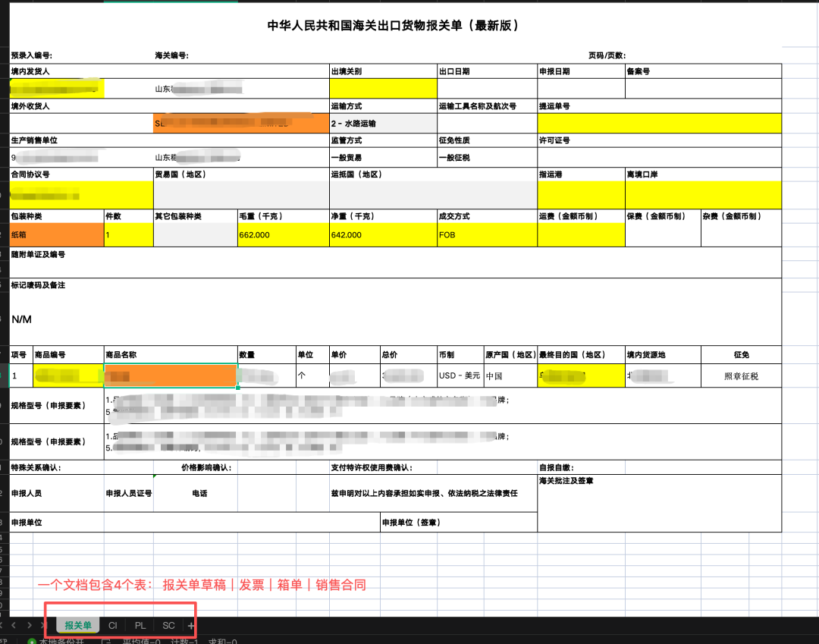819x644 pixels.
Task: Select the 照章征税 cell
Action: click(741, 375)
